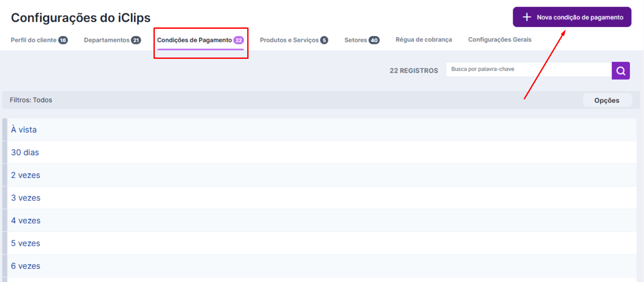
Task: Select the 2 vezes payment condition
Action: click(x=26, y=175)
